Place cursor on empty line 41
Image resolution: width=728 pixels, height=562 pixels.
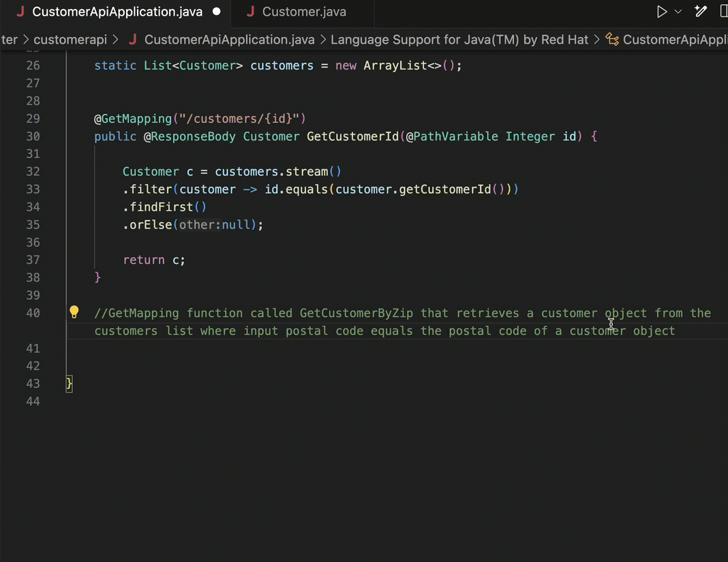[204, 349]
